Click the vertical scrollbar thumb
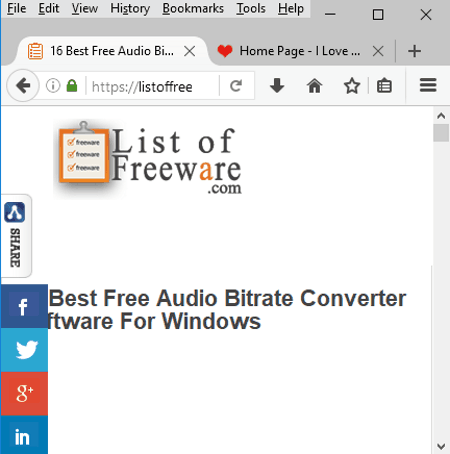 441,133
